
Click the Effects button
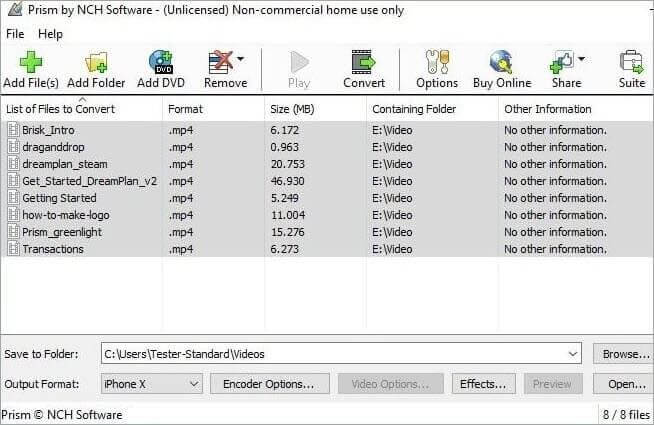tap(484, 383)
